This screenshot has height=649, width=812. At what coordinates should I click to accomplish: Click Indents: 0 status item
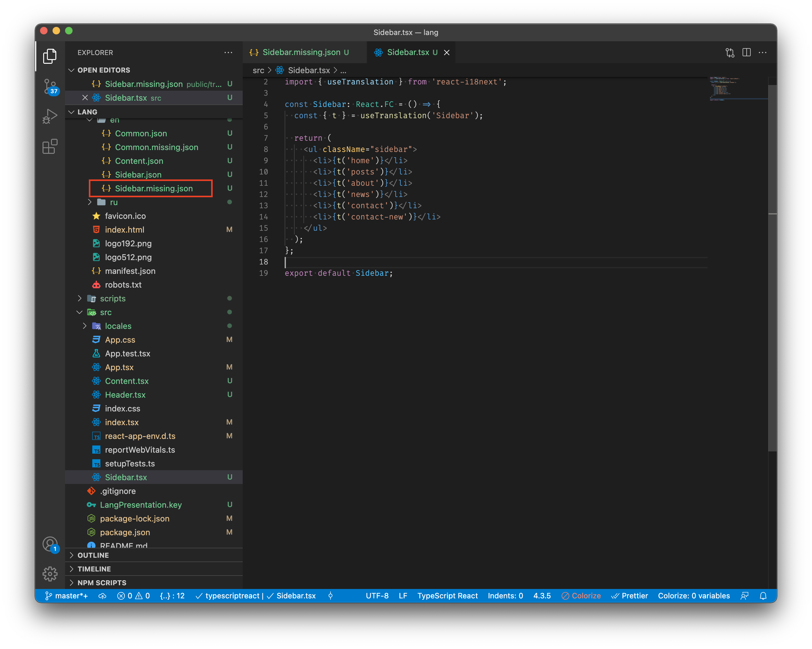click(505, 596)
